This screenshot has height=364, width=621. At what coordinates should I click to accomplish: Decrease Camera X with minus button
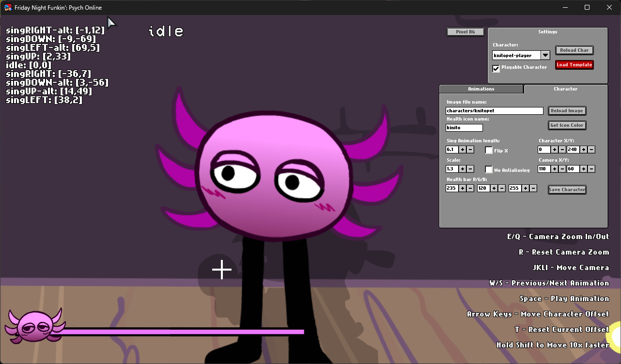(562, 169)
